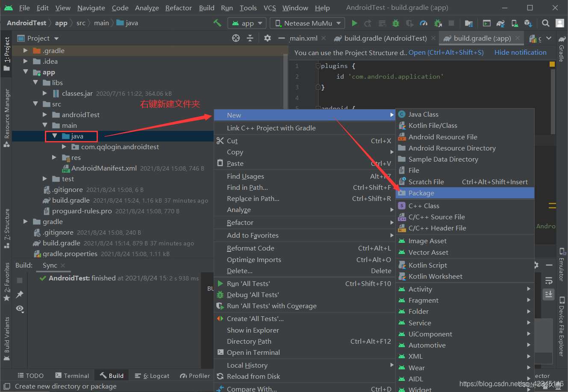The width and height of the screenshot is (568, 392).
Task: Run the app with the green play icon
Action: tap(355, 23)
